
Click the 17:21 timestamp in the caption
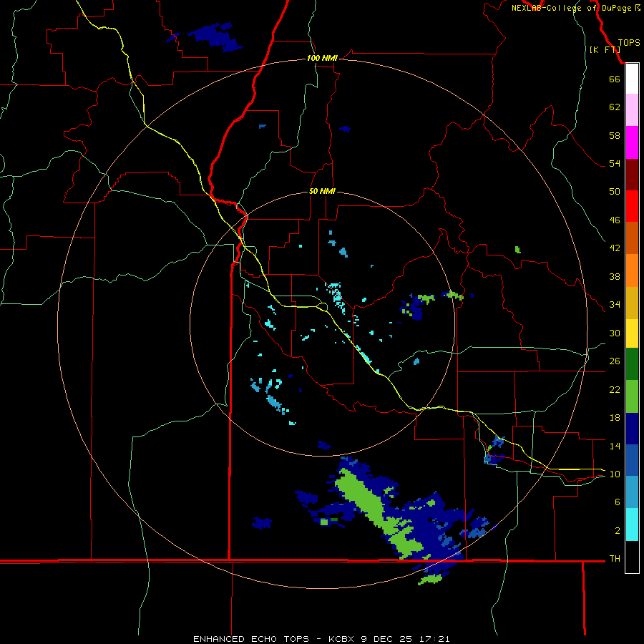(x=434, y=639)
